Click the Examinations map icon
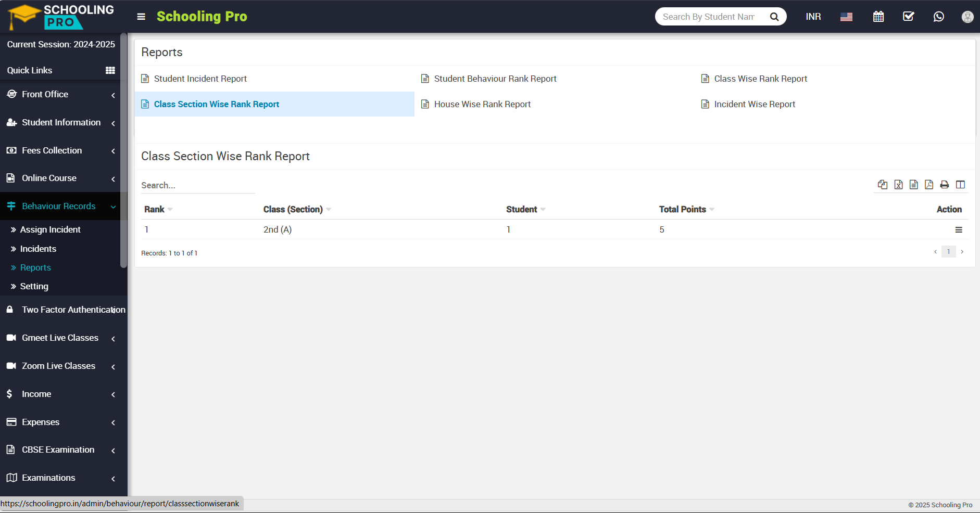 click(11, 478)
